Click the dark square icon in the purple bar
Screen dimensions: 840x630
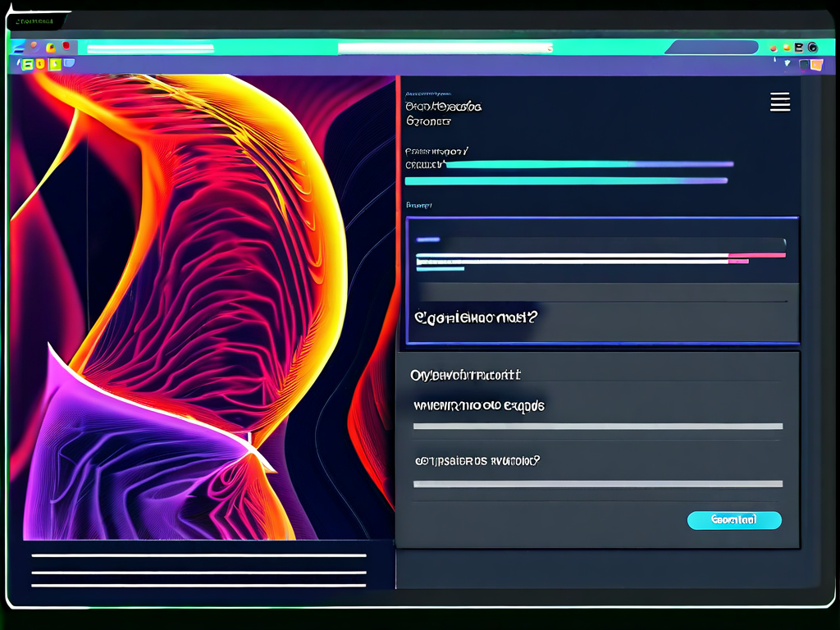[804, 65]
